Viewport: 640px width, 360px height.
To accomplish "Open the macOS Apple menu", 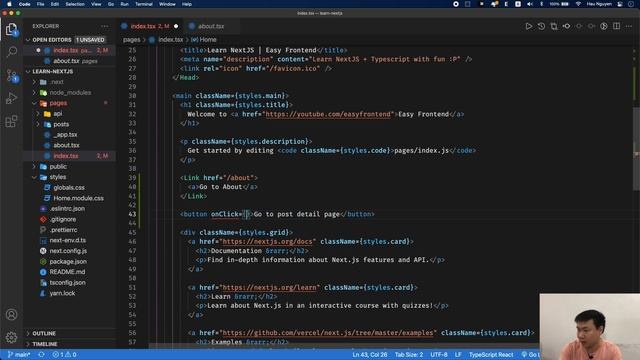I will point(9,4).
